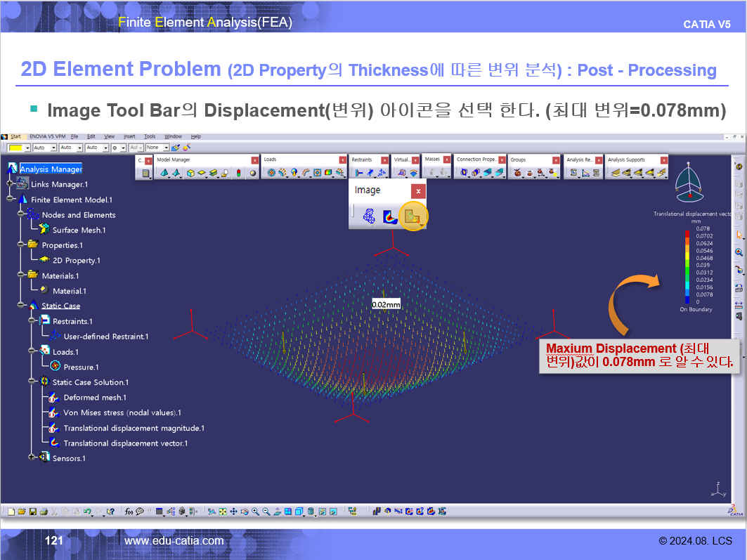Select Translational displacement vector.1 in tree

[125, 443]
